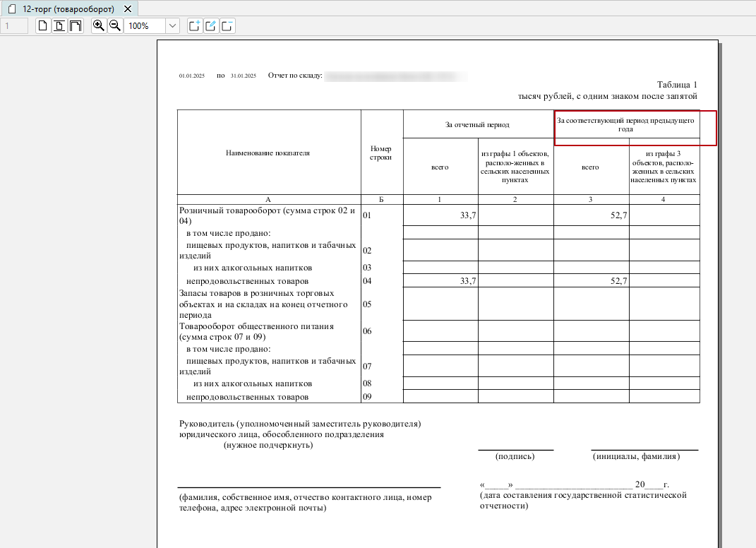The image size is (756, 548).
Task: Click the edit area icon with pencil
Action: coord(211,26)
